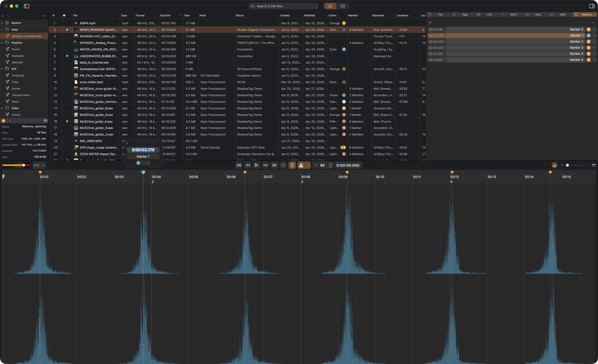This screenshot has width=598, height=364.
Task: Click the add marker plus icon
Action: click(430, 23)
